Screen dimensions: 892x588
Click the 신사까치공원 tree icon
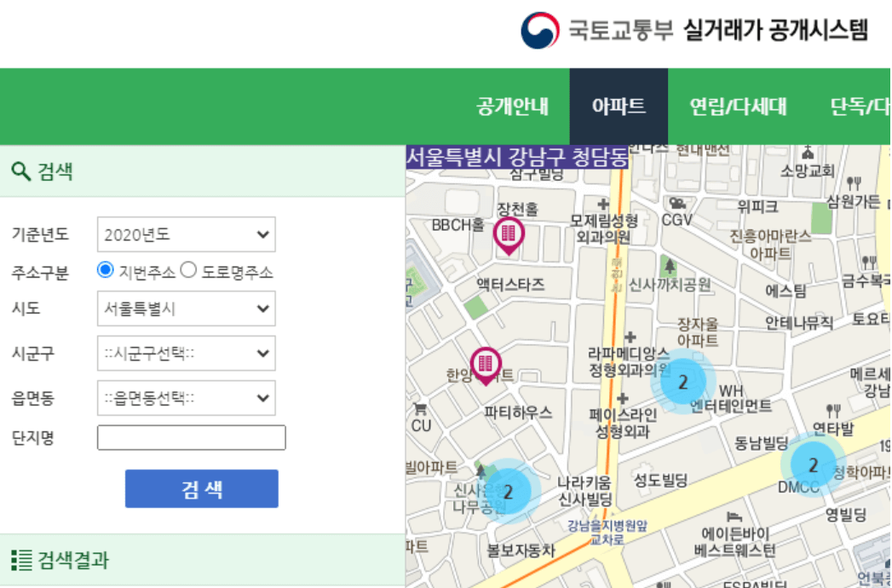[670, 265]
